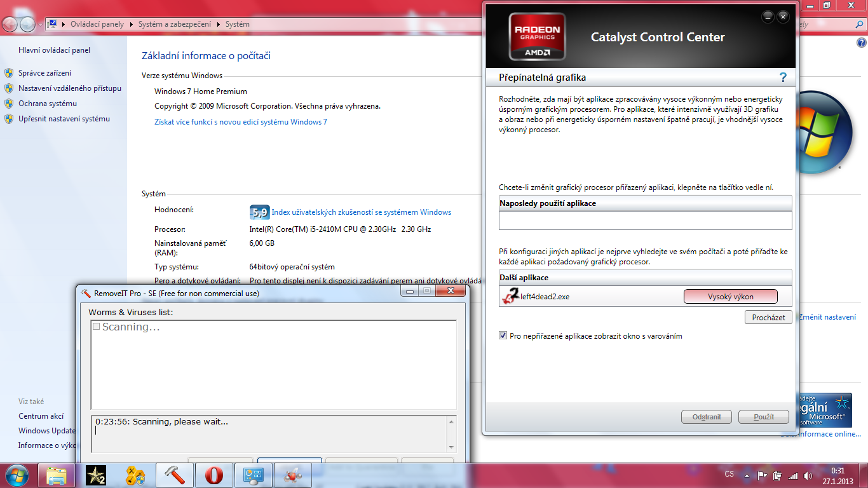Switch to Control Panel System taskbar icon
This screenshot has width=868, height=488.
(x=254, y=475)
